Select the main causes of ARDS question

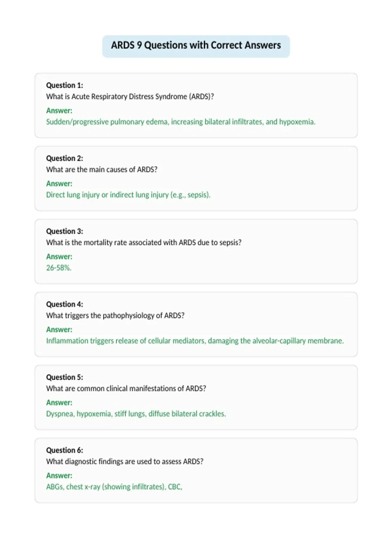[x=102, y=170]
